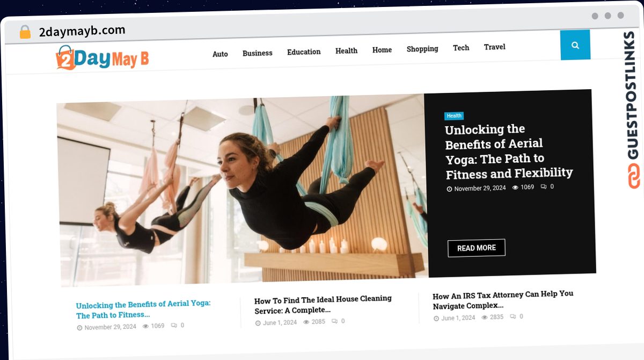Screen dimensions: 644x360
Task: Click the clock icon beside the hero panel date
Action: tap(450, 189)
